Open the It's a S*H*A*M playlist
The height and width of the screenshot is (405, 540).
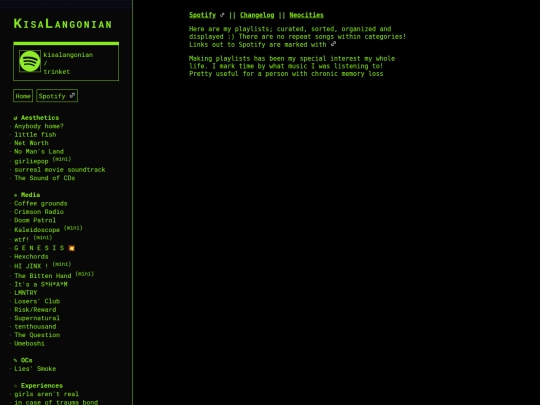point(41,284)
